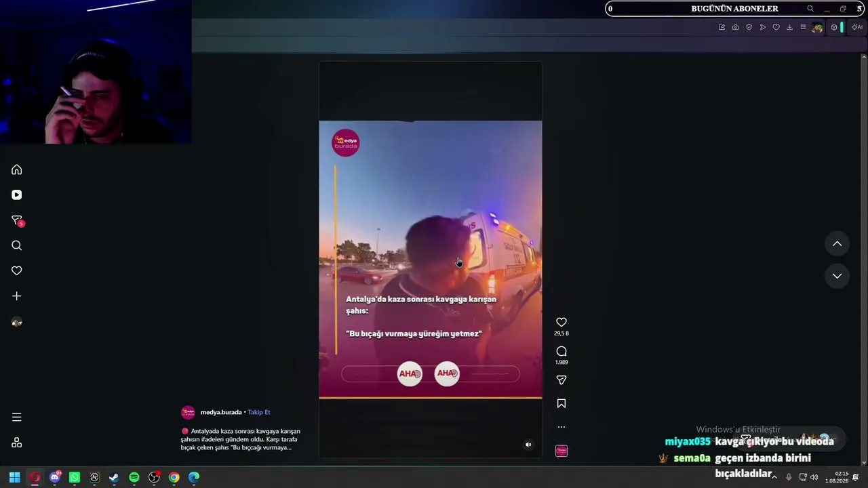
Task: Open the browser profile avatar in the toolbar
Action: (817, 28)
